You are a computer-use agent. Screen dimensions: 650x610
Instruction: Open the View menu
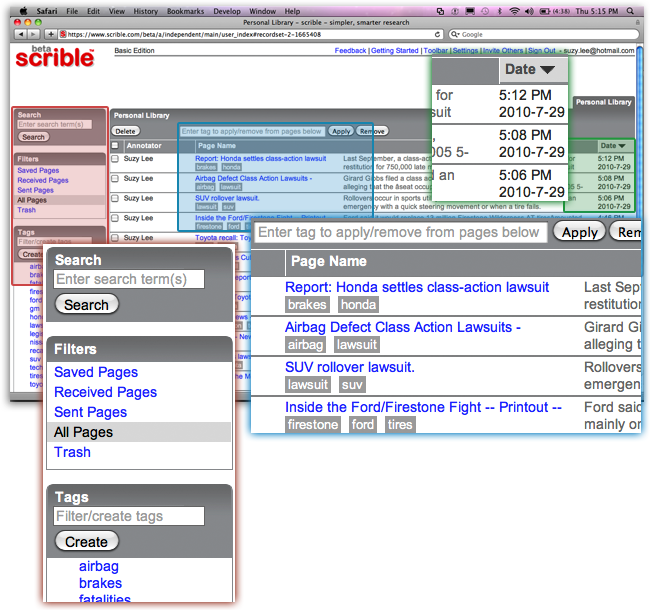[x=116, y=11]
